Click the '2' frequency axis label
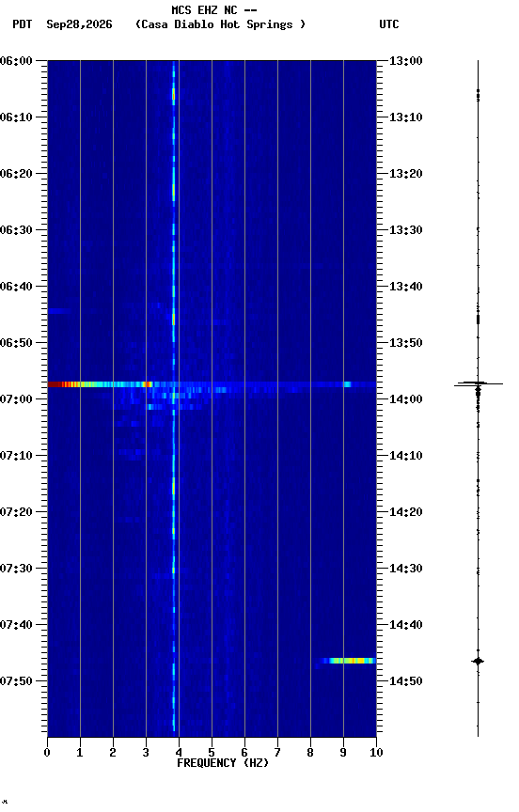This screenshot has width=519, height=812. pyautogui.click(x=113, y=753)
